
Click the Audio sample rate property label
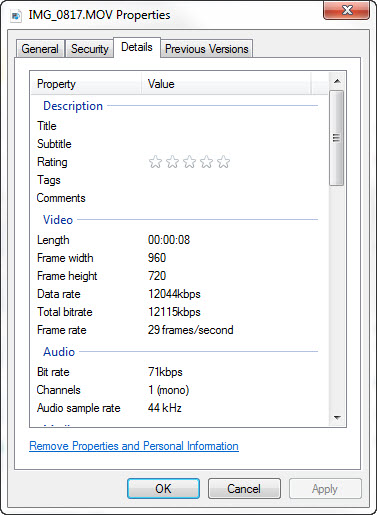click(x=79, y=408)
